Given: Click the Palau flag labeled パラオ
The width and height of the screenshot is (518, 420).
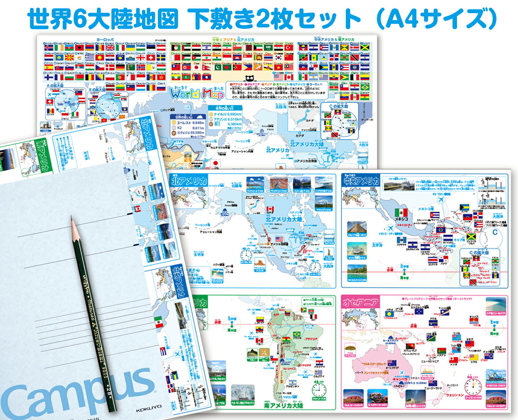Looking at the screenshot, I should pos(389,314).
